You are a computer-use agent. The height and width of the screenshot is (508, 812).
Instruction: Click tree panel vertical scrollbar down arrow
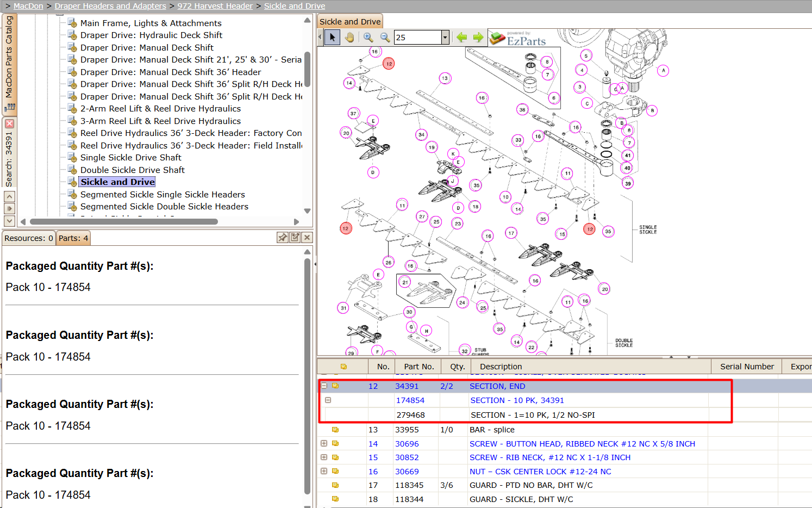pos(307,211)
